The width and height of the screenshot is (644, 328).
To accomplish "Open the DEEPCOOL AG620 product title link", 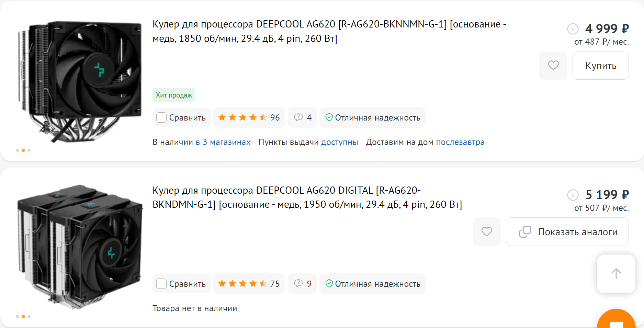I will tap(329, 31).
